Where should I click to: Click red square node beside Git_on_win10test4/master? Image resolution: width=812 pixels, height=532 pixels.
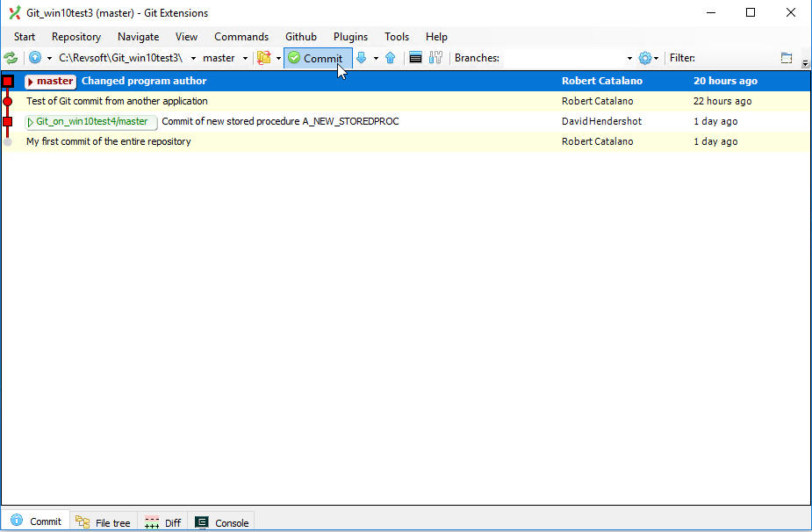point(7,121)
